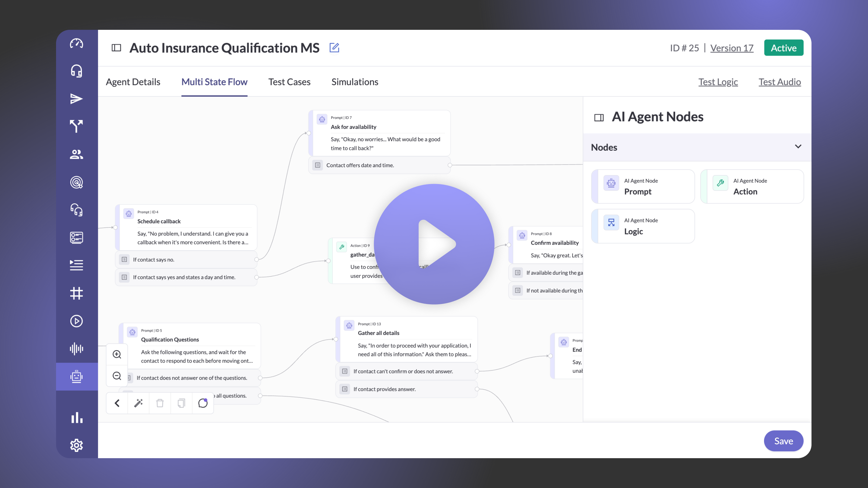Collapse the Nodes section chevron
Viewport: 868px width, 488px height.
[x=798, y=146]
